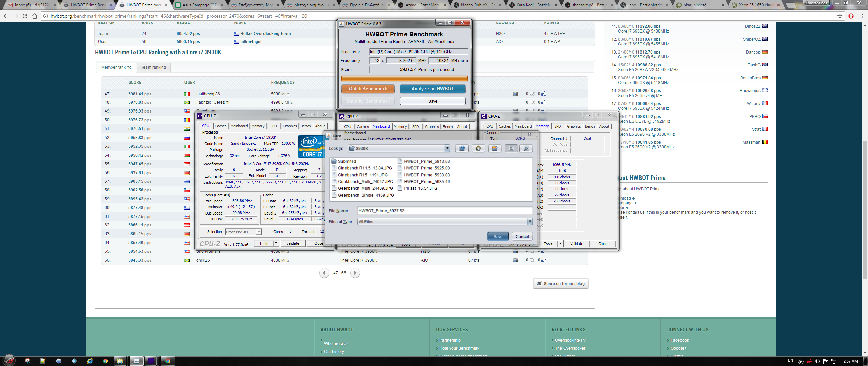Open Mainboard tab in left CPU-Z window
868x366 pixels.
tap(239, 126)
